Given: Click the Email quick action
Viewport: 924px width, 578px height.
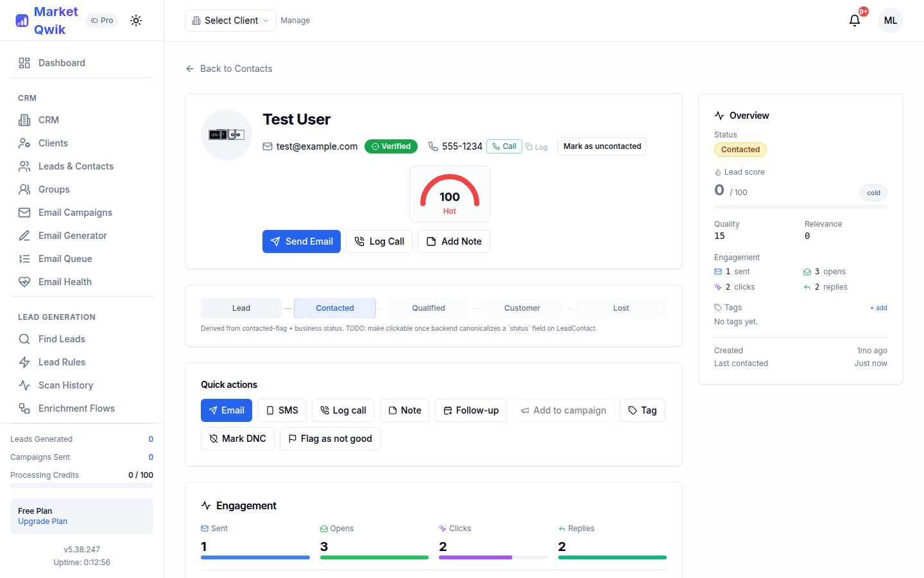Looking at the screenshot, I should tap(227, 410).
